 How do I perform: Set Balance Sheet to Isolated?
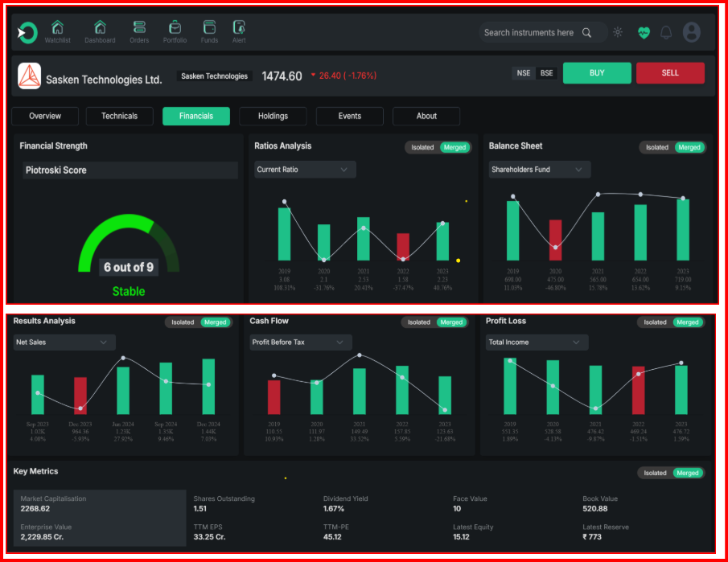pyautogui.click(x=657, y=148)
